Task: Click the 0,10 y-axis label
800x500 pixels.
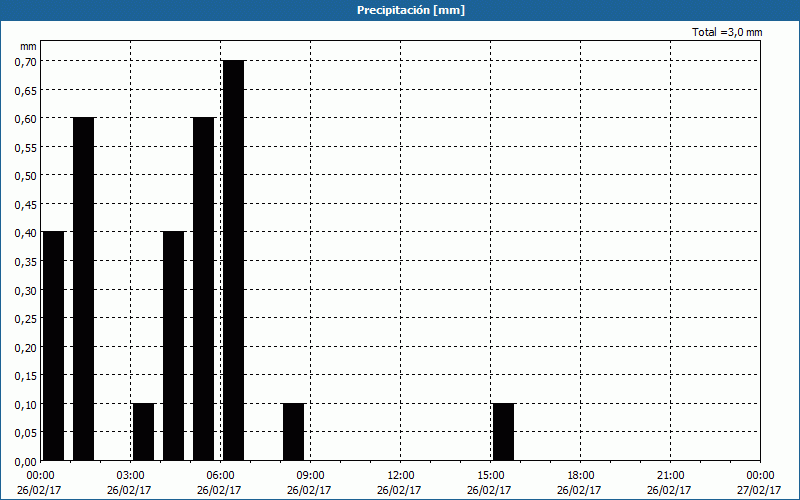Action: pyautogui.click(x=26, y=404)
